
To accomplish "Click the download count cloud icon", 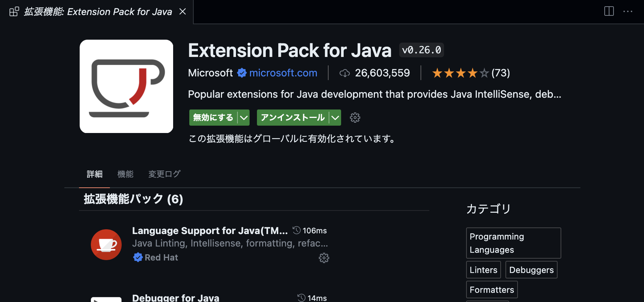I will 344,73.
